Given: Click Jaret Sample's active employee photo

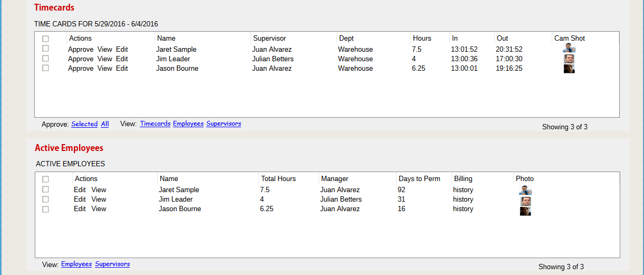Looking at the screenshot, I should [x=525, y=190].
